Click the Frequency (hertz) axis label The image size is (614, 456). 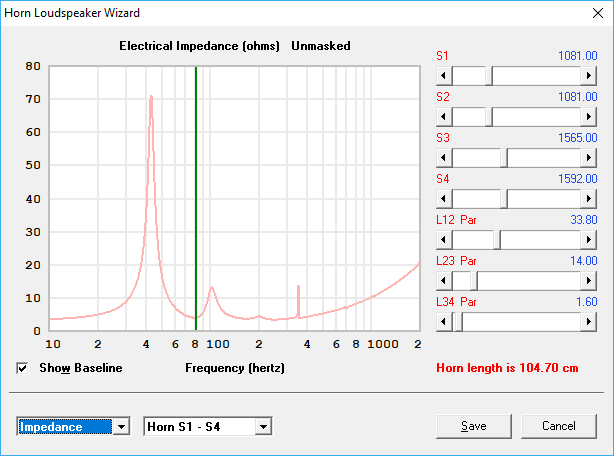235,368
